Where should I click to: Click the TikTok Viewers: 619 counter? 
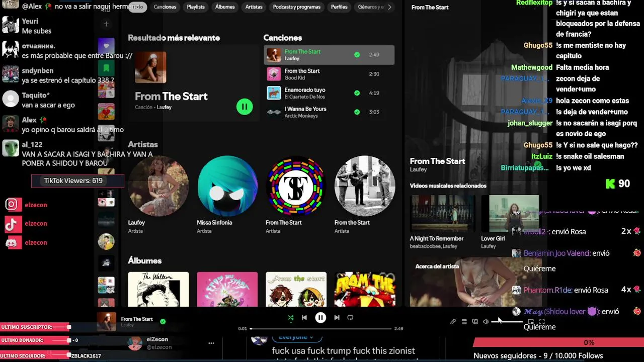[77, 180]
